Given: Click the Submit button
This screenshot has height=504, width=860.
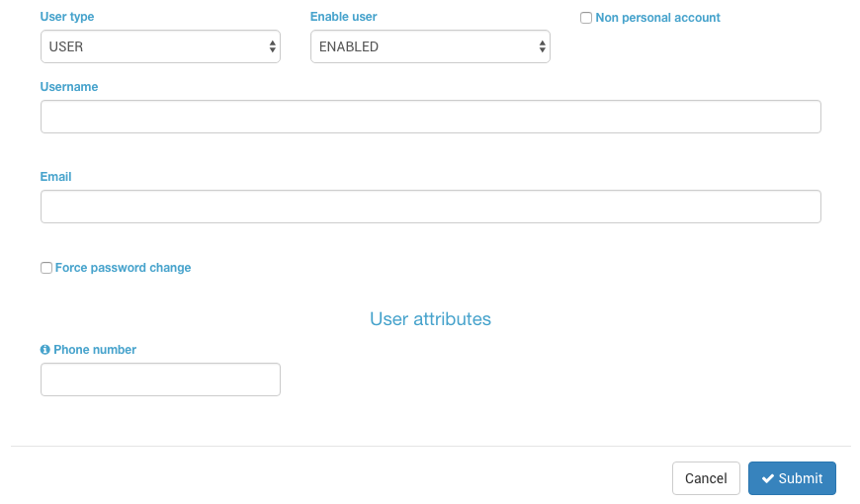Looking at the screenshot, I should [792, 478].
